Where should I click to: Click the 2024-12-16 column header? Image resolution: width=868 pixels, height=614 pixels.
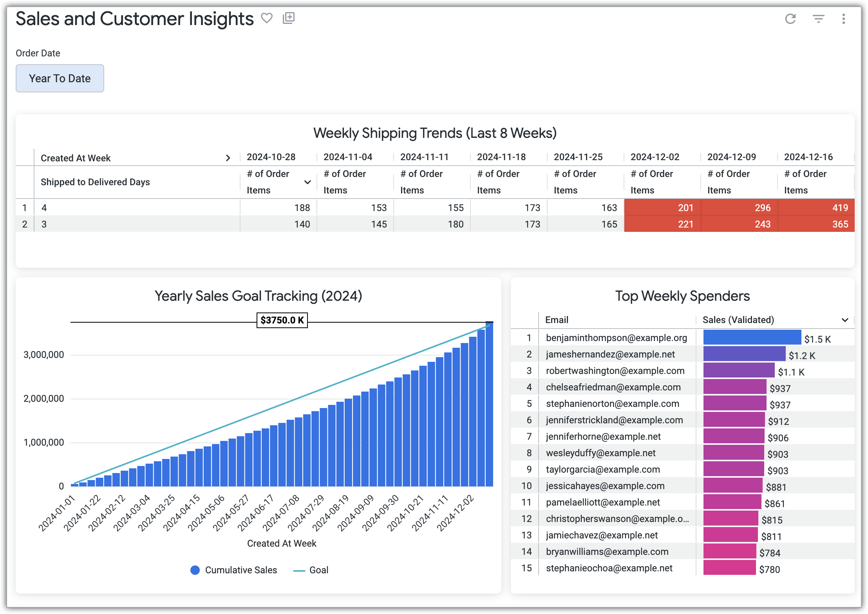tap(808, 157)
